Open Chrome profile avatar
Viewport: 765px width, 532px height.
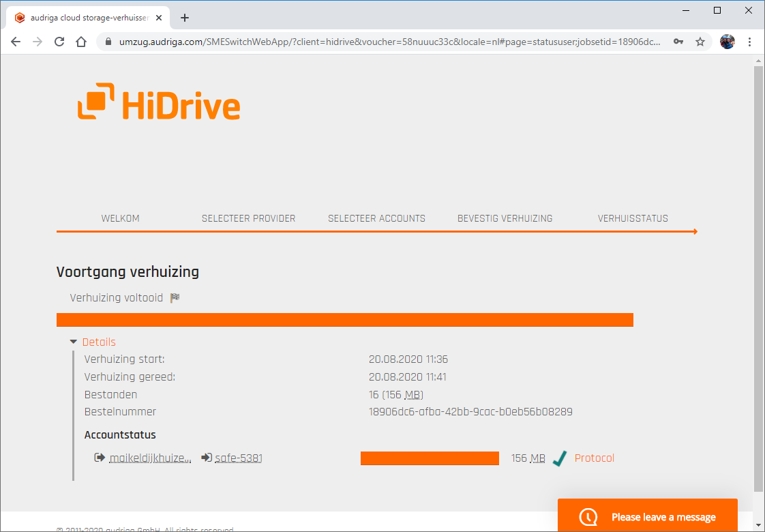(x=727, y=42)
